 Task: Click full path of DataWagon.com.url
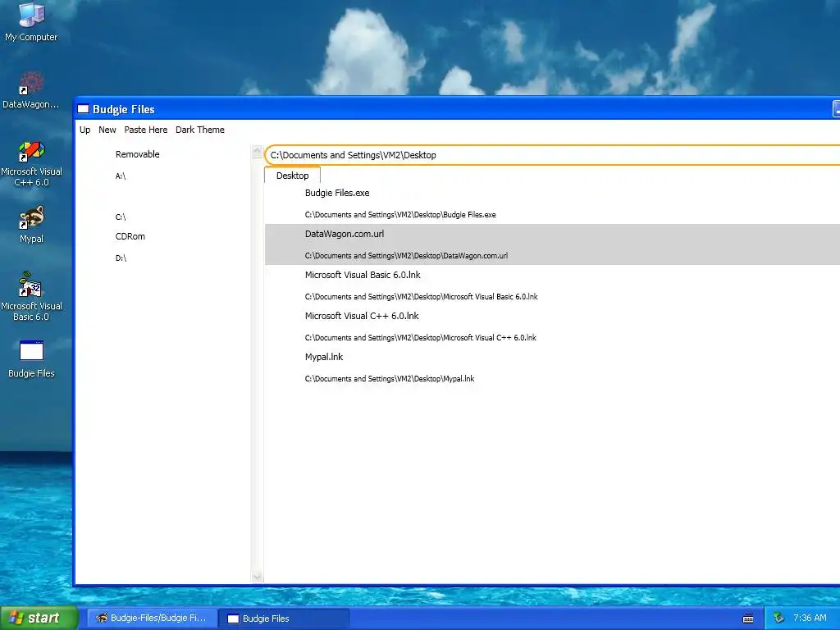tap(406, 256)
